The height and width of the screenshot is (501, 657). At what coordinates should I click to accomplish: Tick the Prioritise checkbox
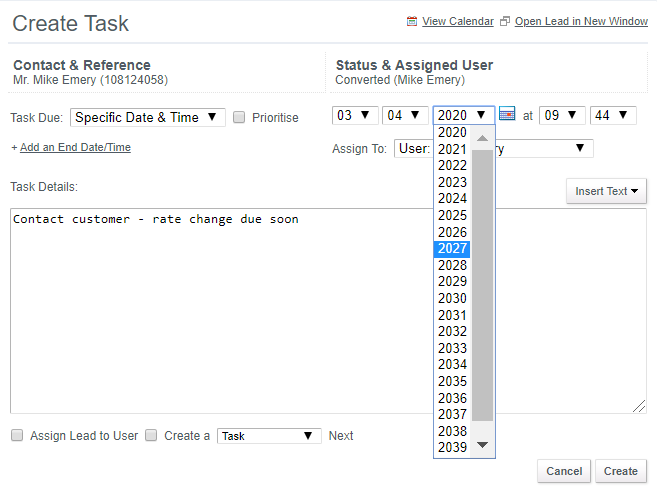pos(239,117)
